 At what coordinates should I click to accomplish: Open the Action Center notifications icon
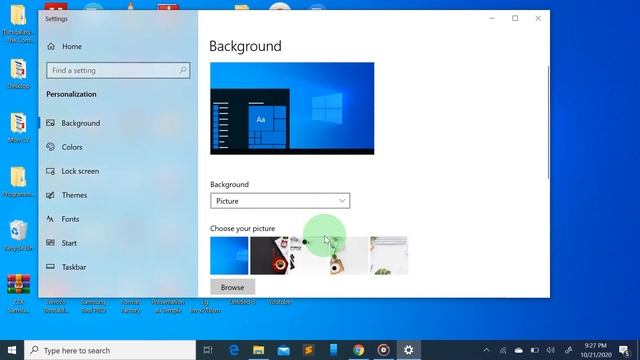tap(624, 350)
